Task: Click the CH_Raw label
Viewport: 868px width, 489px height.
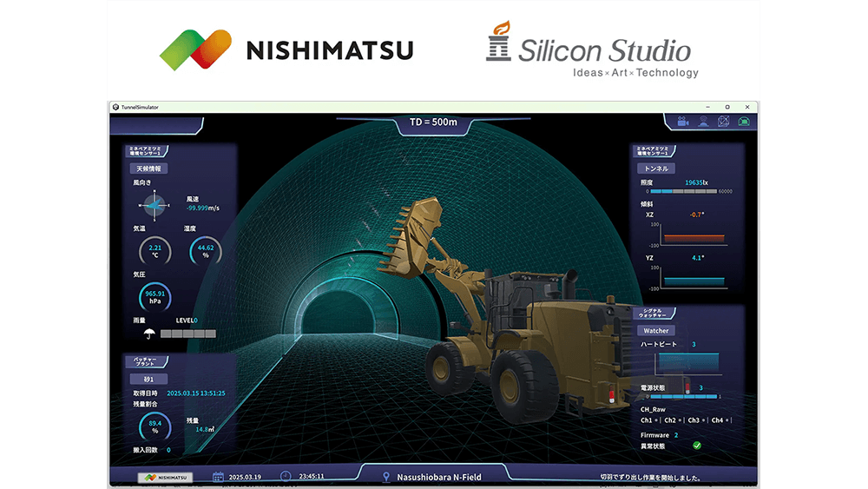Action: [653, 409]
